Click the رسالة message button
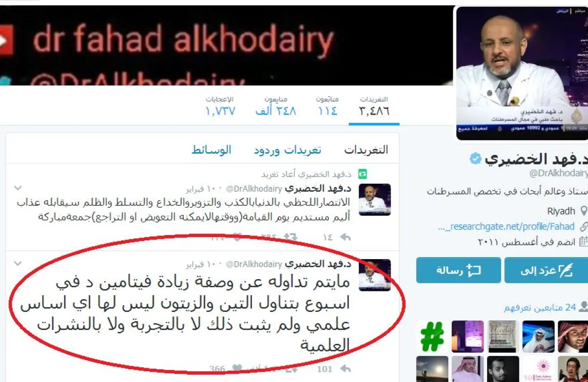588x382 pixels. click(x=459, y=270)
